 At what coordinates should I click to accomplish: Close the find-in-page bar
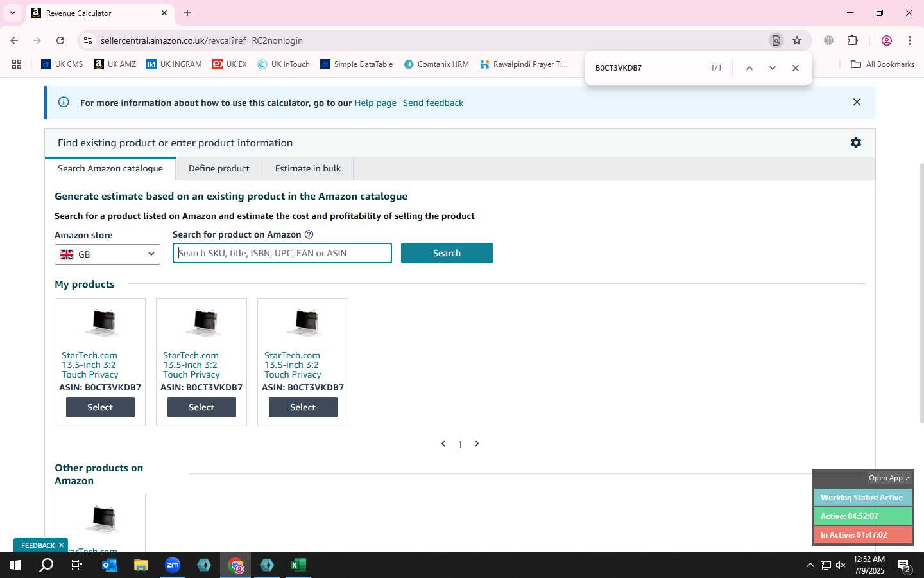796,68
